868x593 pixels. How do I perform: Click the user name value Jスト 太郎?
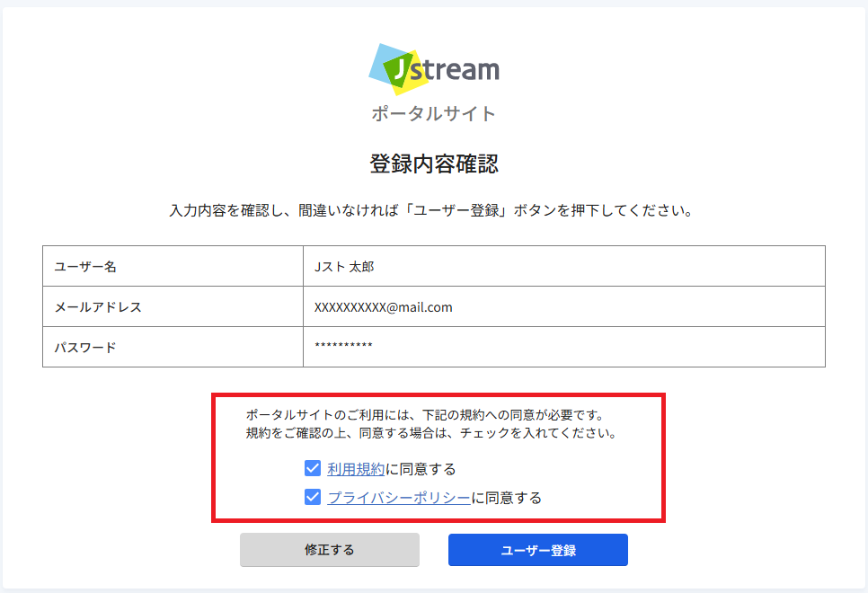[x=344, y=267]
